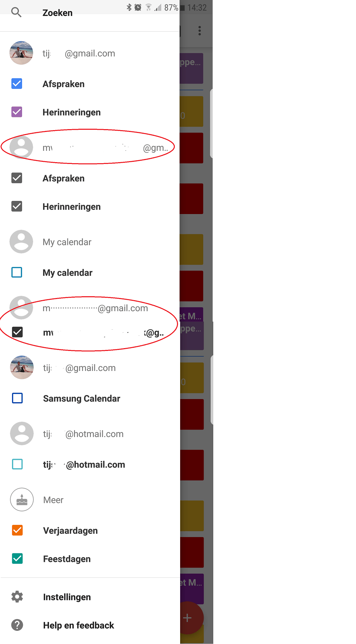Screen dimensions: 356x644
Task: Enable the Samsung Calendar checkbox
Action: tap(17, 398)
